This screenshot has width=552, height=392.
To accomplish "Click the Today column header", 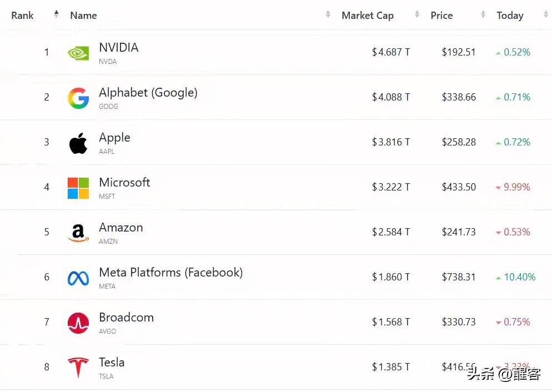I will pos(510,16).
